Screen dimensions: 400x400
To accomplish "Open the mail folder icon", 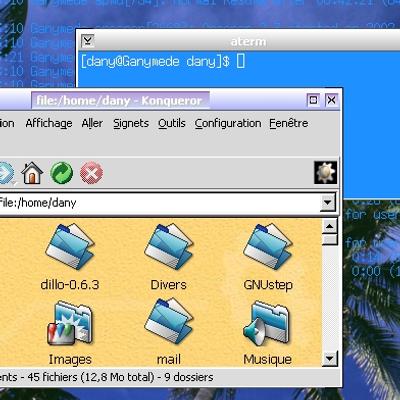I will 169,322.
